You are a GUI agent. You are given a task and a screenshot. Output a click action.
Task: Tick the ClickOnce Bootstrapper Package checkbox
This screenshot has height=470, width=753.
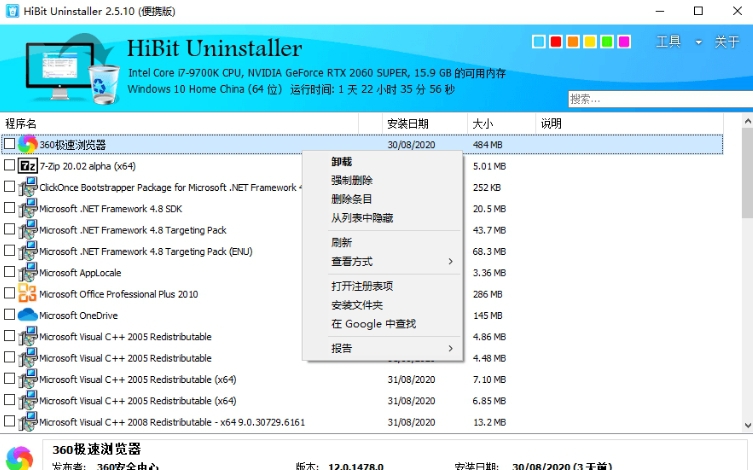10,186
